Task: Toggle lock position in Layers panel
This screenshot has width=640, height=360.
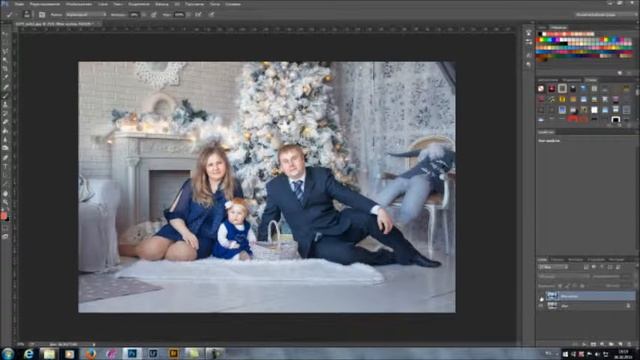Action: [x=574, y=286]
